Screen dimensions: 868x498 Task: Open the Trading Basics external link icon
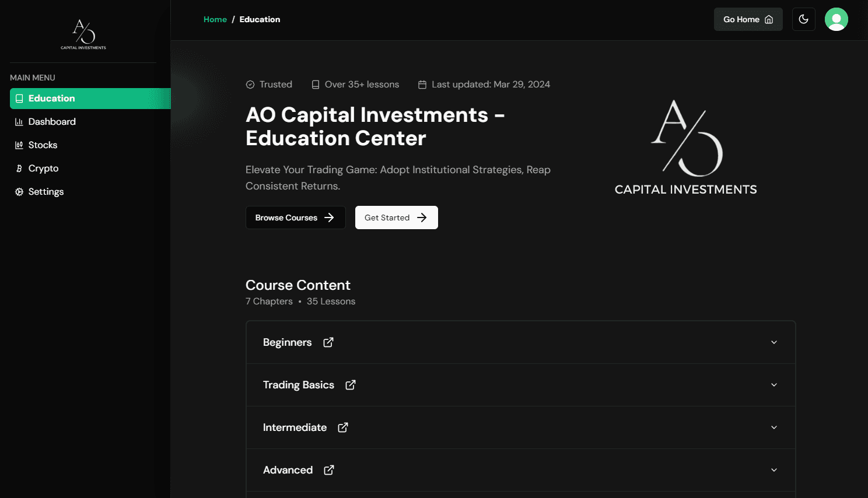click(x=351, y=385)
